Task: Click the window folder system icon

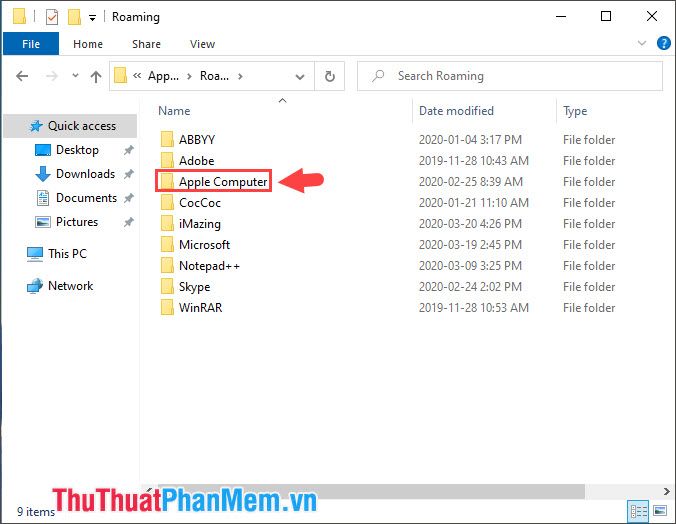Action: coord(19,16)
